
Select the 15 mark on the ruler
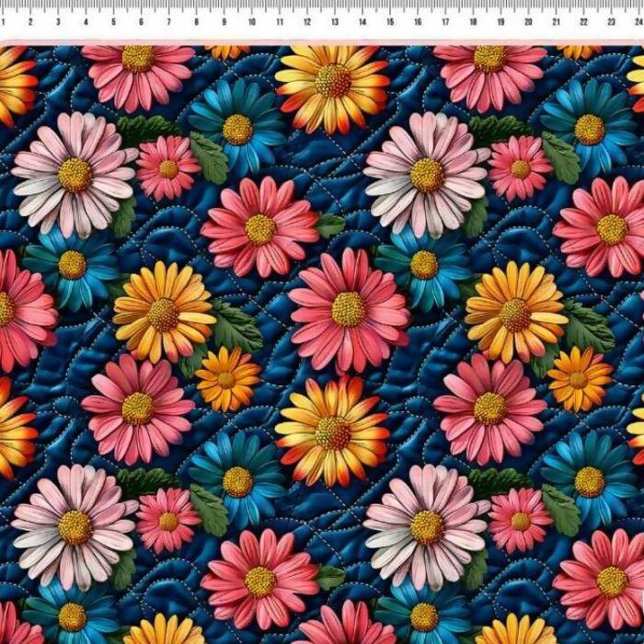tap(389, 21)
